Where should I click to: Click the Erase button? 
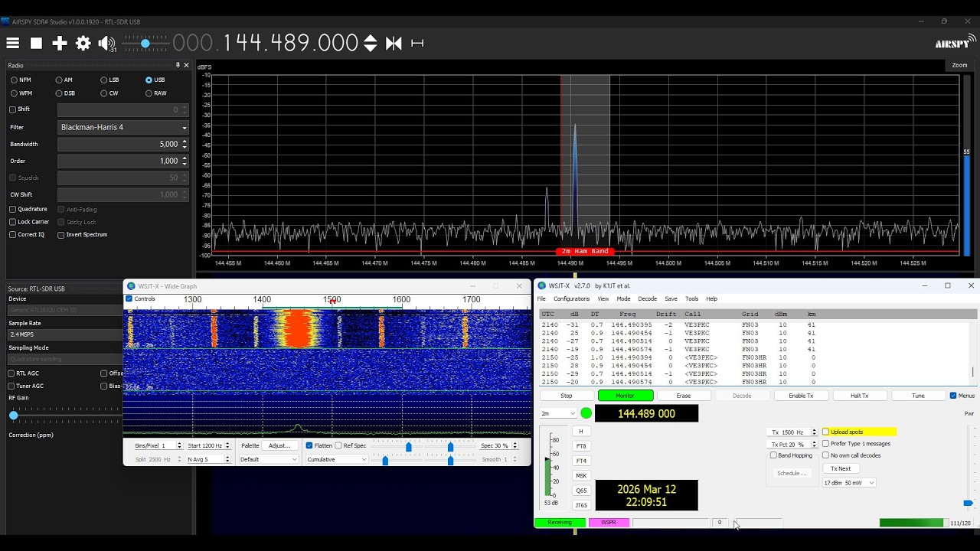[684, 396]
